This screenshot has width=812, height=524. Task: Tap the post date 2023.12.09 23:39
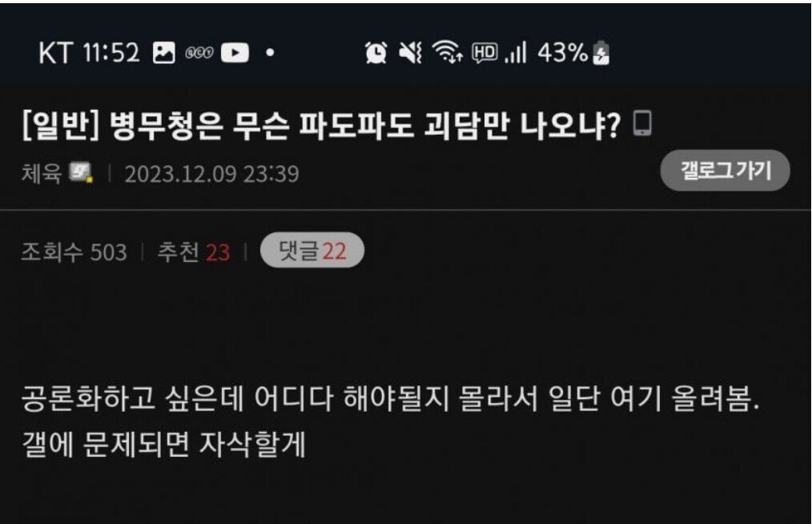coord(211,174)
